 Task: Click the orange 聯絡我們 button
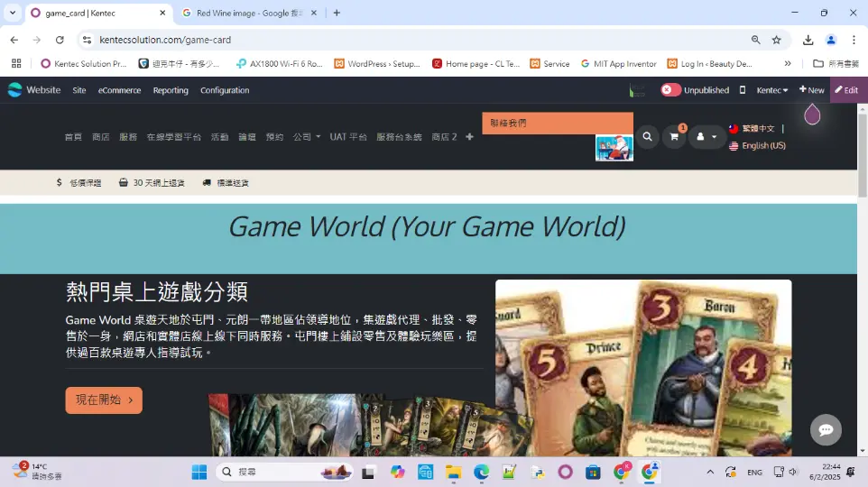point(558,123)
